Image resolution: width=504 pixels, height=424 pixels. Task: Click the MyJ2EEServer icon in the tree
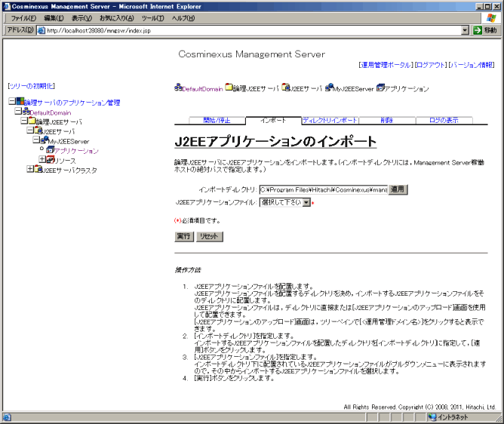[x=44, y=141]
